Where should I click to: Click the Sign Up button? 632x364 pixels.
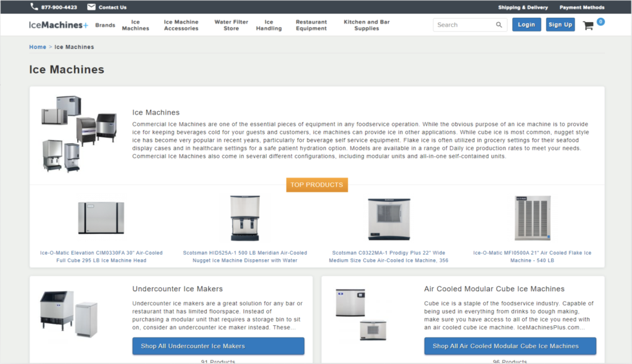click(x=560, y=25)
